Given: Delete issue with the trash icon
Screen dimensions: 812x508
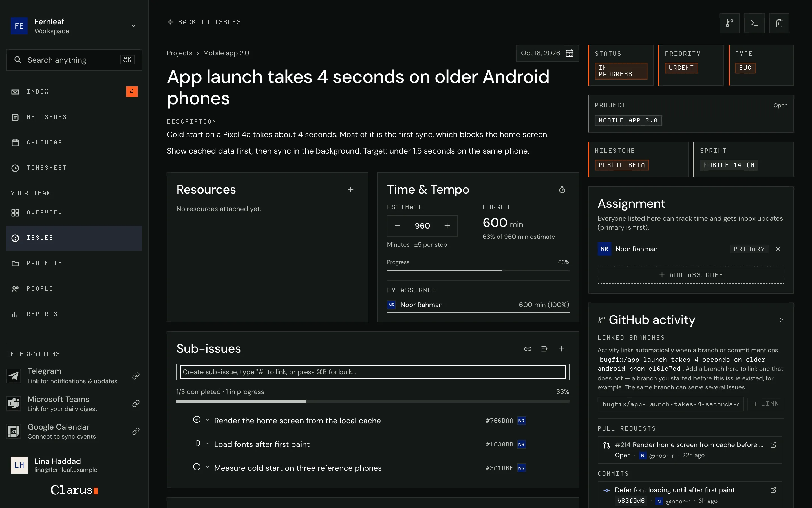Looking at the screenshot, I should coord(779,23).
